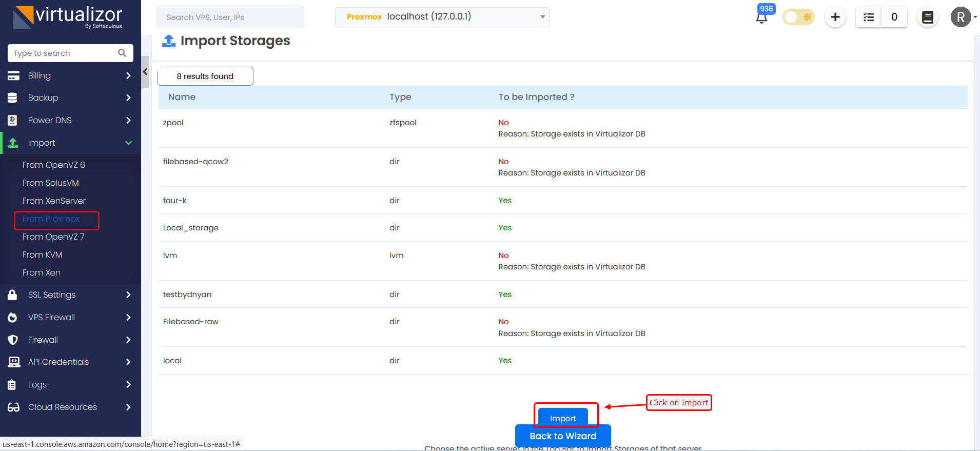Click the 8 results found box
Viewport: 980px width, 451px height.
tap(205, 76)
